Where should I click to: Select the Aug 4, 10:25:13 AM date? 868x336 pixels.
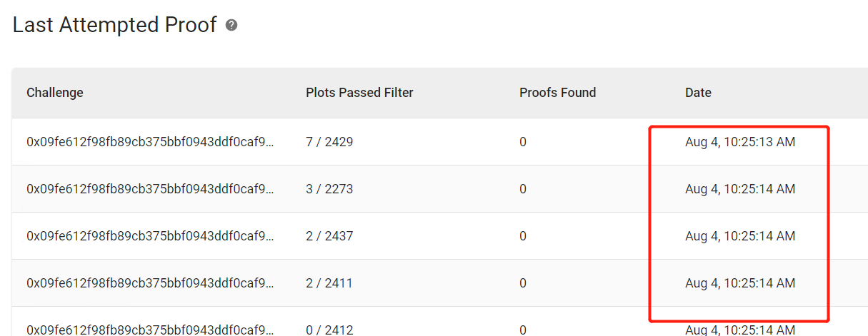click(x=740, y=142)
